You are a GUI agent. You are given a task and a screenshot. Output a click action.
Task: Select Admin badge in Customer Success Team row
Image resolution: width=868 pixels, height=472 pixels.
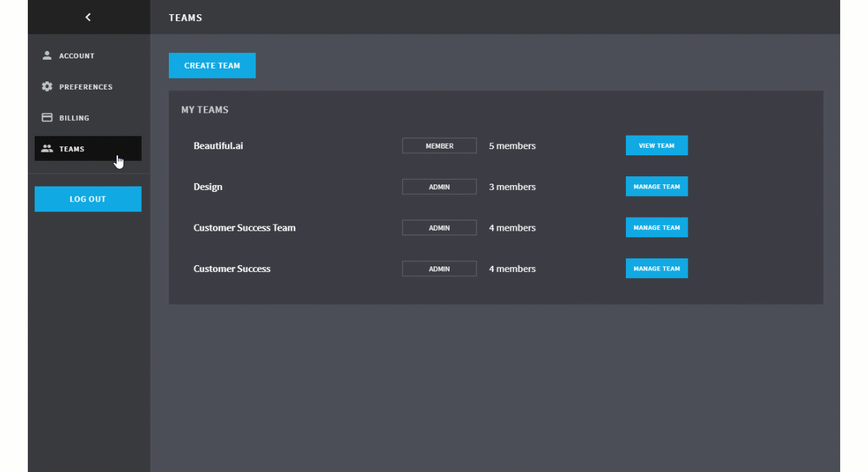tap(439, 228)
